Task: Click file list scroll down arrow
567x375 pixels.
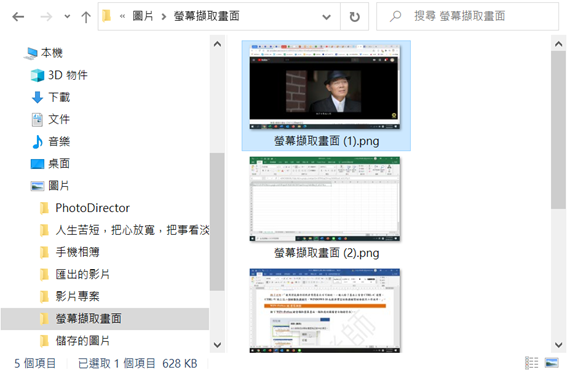Action: pos(559,345)
